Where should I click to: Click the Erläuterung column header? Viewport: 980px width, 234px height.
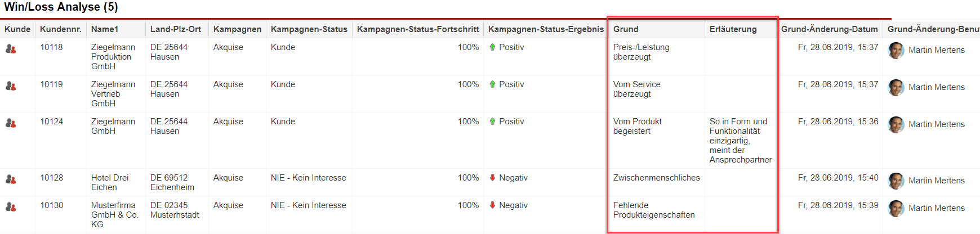[733, 29]
